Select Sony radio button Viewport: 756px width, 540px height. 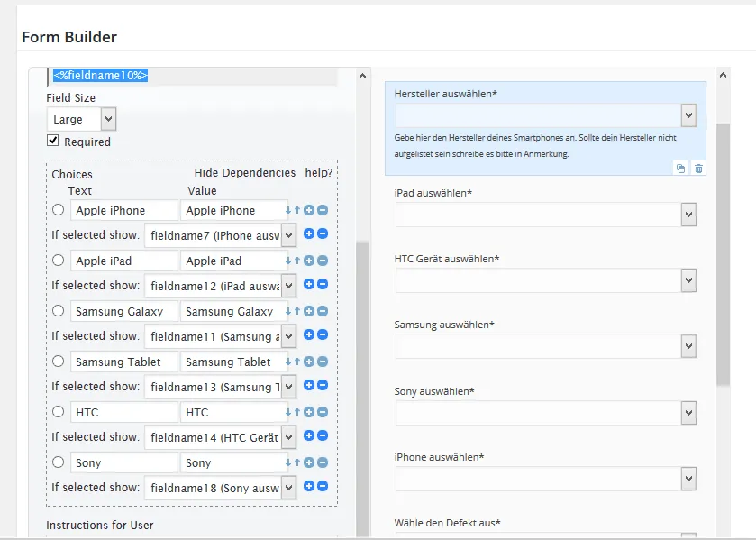tap(58, 462)
